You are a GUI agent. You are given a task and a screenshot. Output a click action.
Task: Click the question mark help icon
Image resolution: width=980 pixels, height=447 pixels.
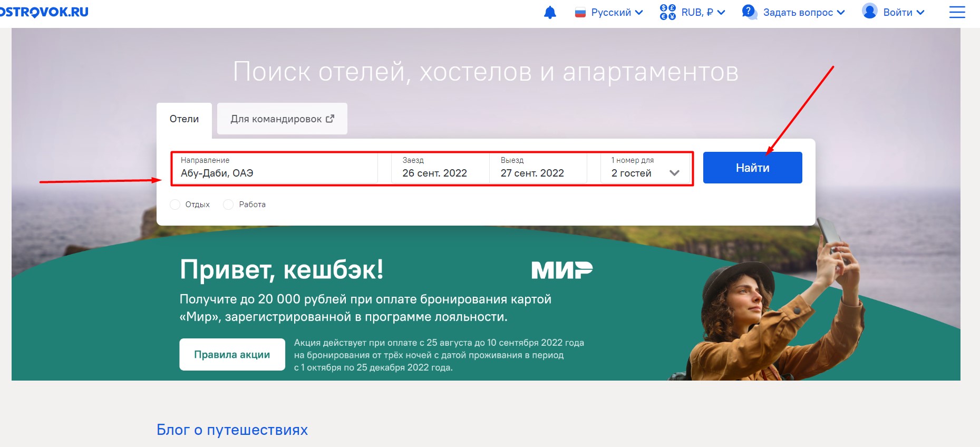[749, 12]
